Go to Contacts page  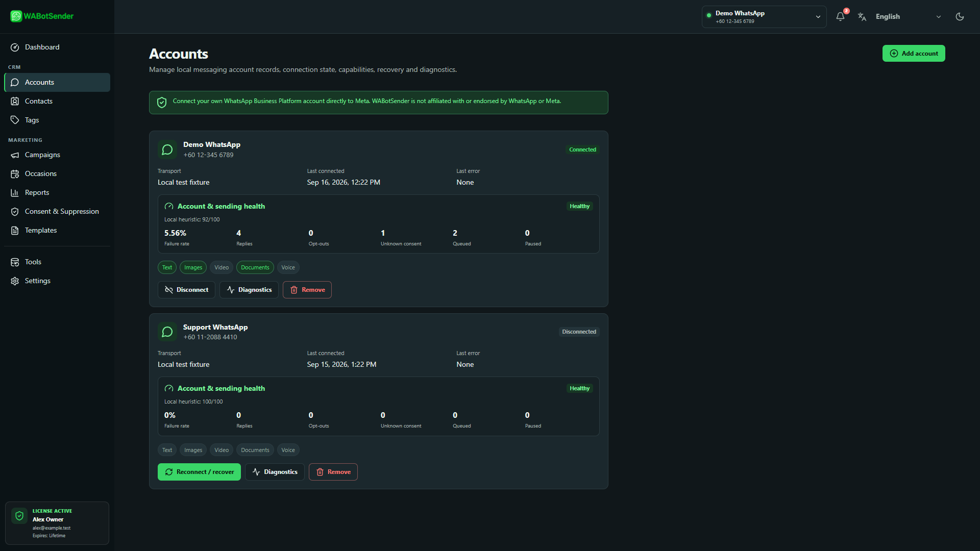(x=57, y=101)
